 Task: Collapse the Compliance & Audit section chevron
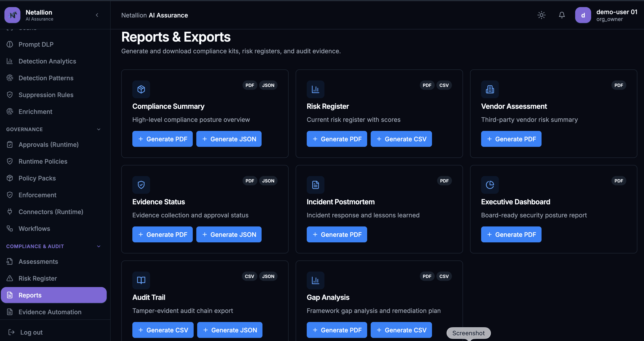click(99, 246)
